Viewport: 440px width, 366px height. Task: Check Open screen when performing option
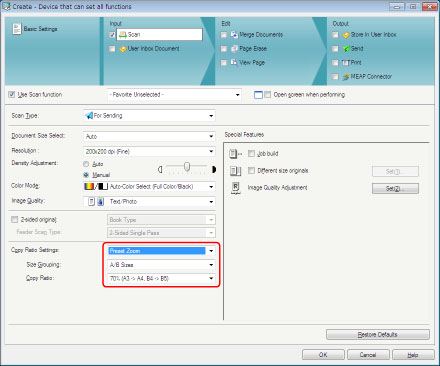point(268,95)
